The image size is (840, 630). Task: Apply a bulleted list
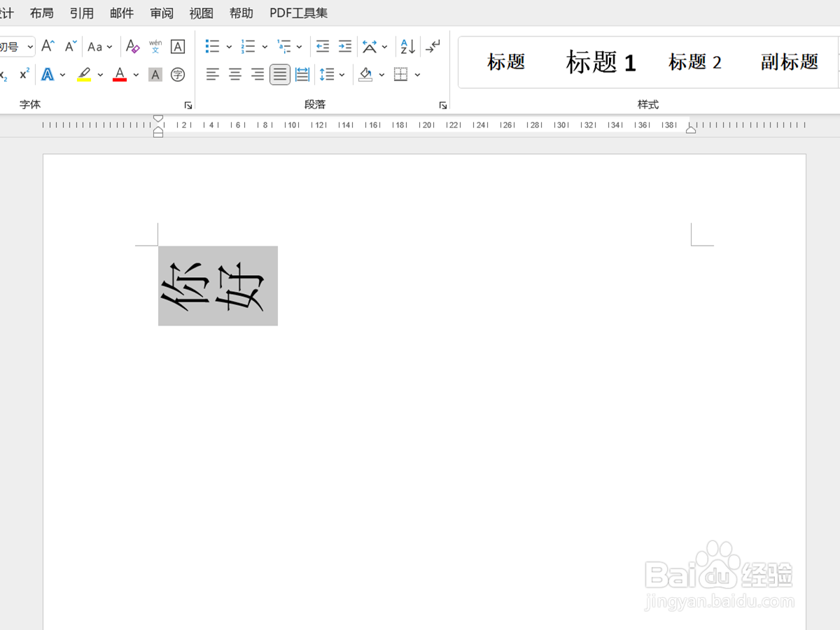pos(212,46)
